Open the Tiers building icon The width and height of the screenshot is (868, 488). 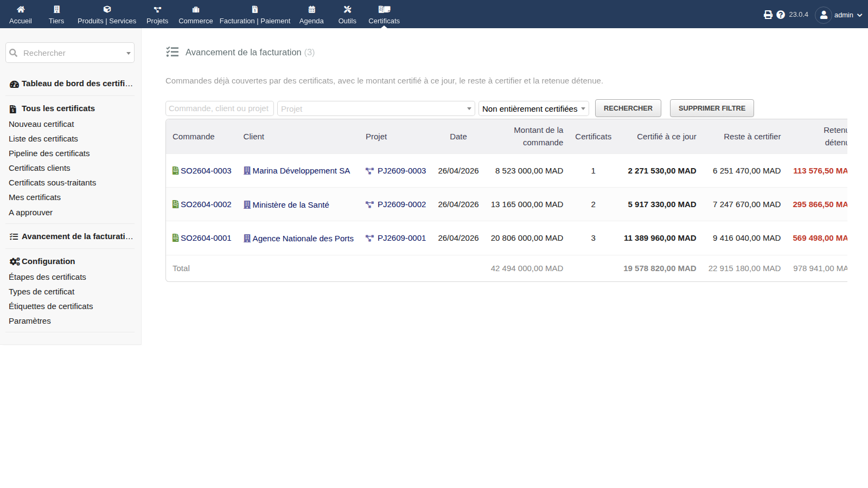[x=56, y=9]
